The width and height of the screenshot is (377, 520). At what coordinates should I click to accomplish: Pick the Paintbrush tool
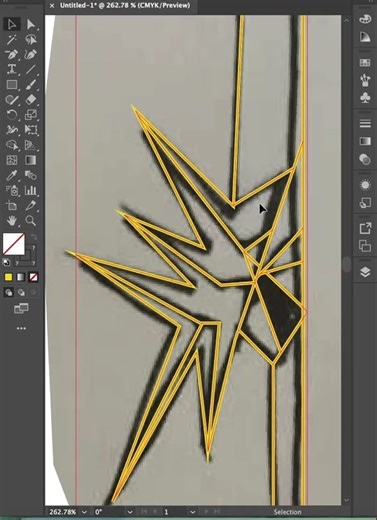(x=31, y=85)
